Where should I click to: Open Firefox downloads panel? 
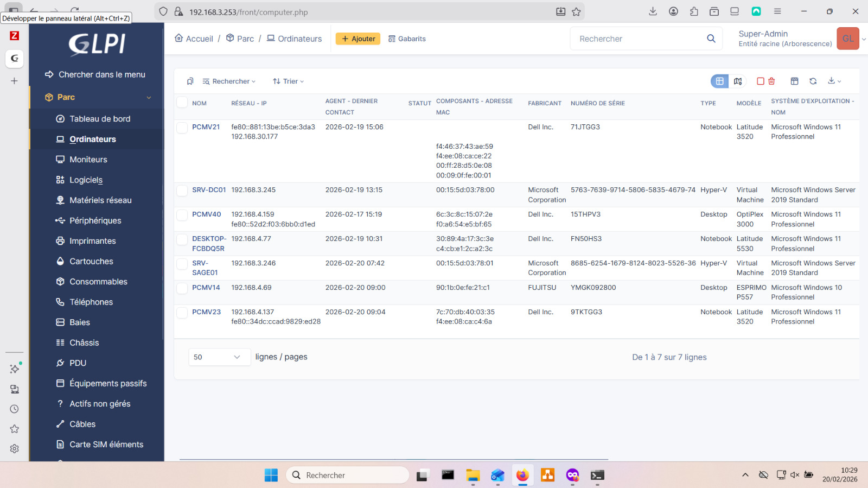coord(653,11)
